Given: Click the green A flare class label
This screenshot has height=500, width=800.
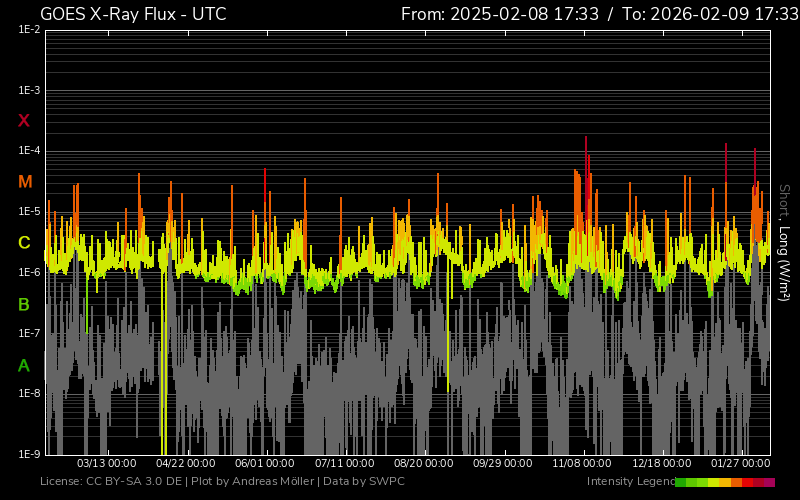Looking at the screenshot, I should coord(24,365).
